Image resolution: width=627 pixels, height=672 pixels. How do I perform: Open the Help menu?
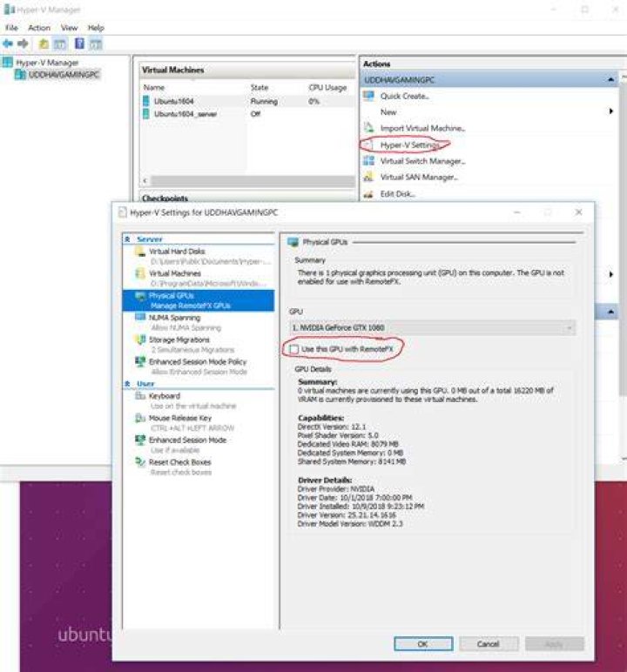point(96,28)
